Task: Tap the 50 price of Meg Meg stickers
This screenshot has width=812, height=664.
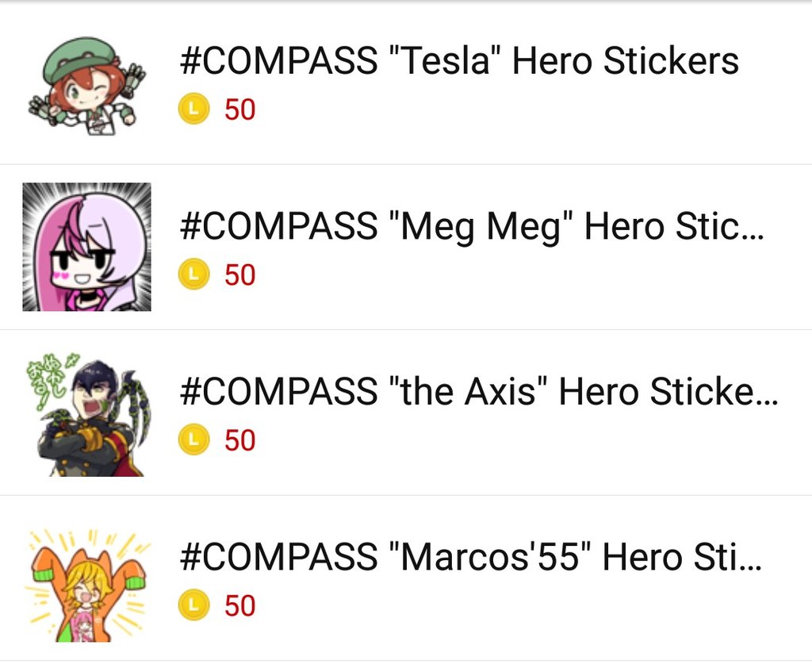Action: tap(240, 275)
